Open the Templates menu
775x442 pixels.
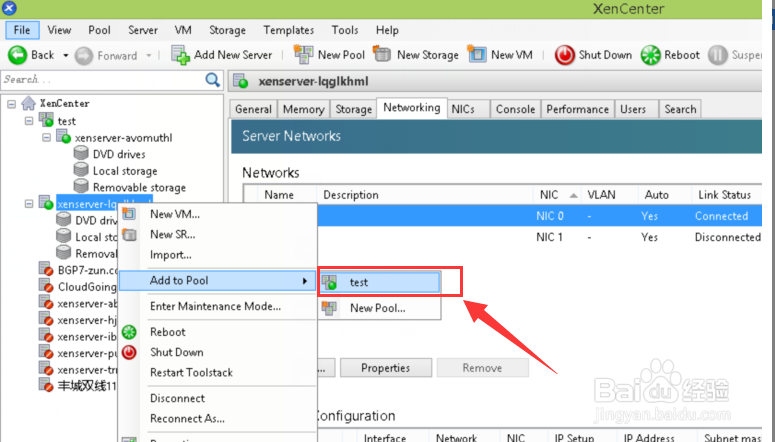(x=289, y=30)
